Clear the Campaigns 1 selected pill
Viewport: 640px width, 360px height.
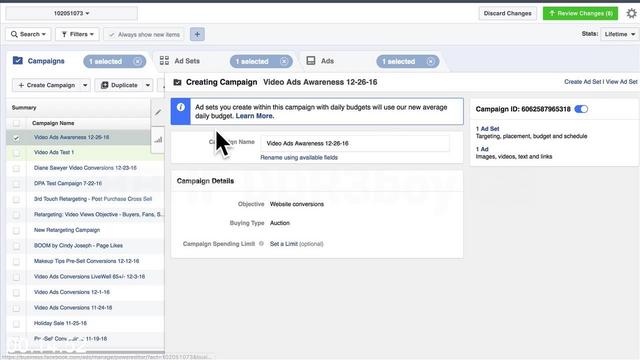tap(138, 61)
